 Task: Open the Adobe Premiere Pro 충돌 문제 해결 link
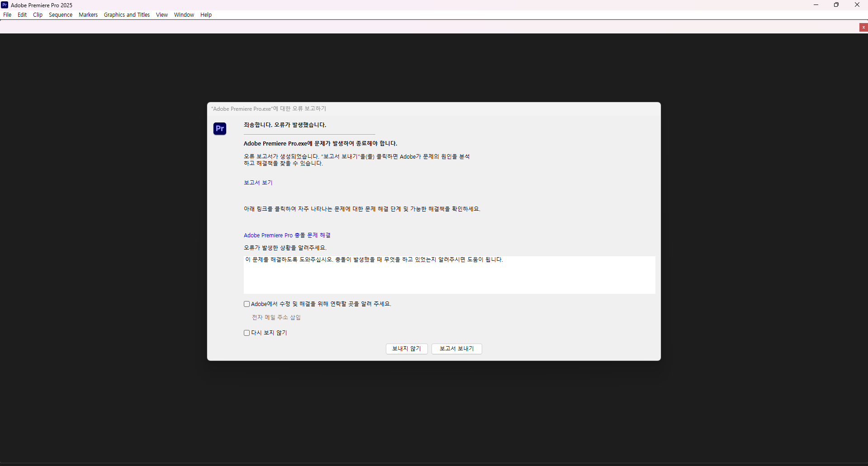pyautogui.click(x=286, y=235)
